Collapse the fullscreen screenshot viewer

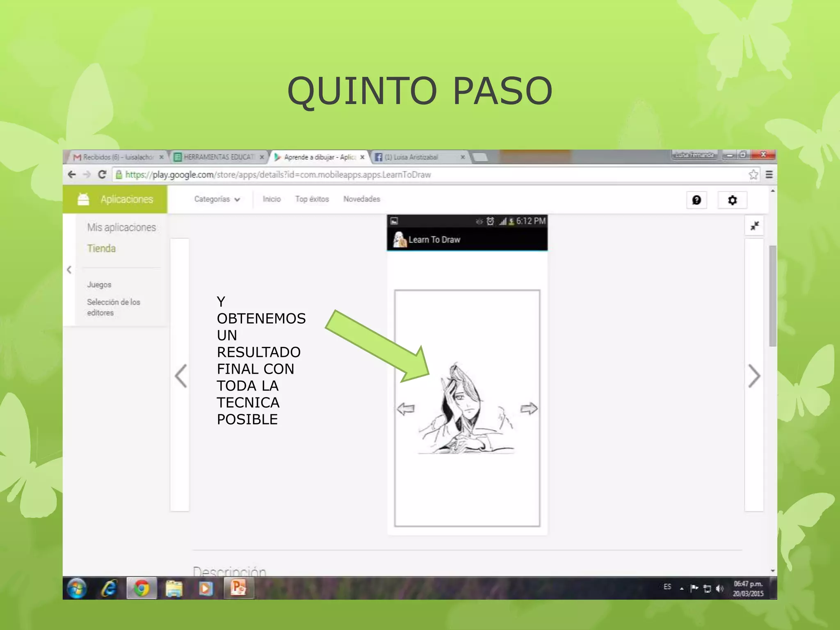click(754, 226)
